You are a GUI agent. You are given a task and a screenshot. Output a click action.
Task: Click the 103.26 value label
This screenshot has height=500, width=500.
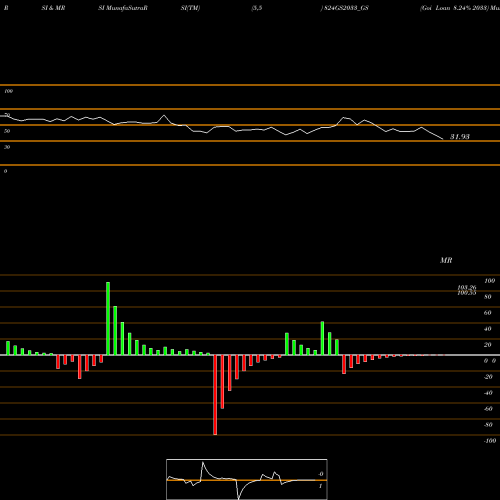tap(467, 287)
